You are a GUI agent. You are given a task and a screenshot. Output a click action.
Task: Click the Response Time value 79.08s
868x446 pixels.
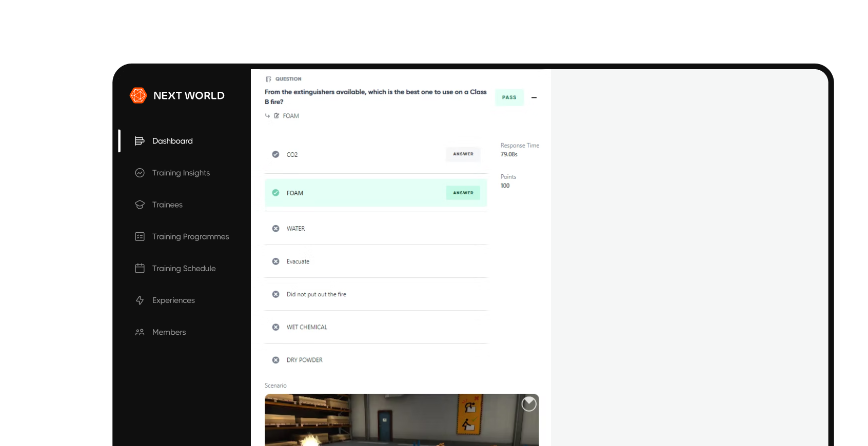[x=509, y=154]
